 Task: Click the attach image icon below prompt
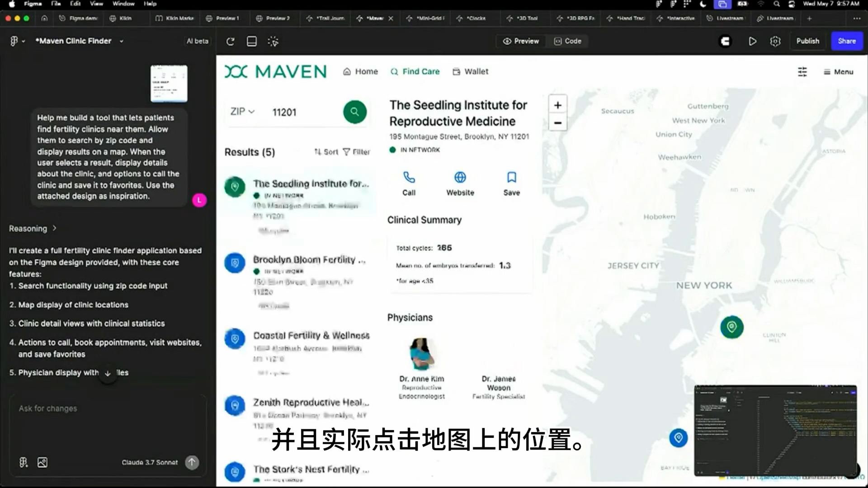42,462
